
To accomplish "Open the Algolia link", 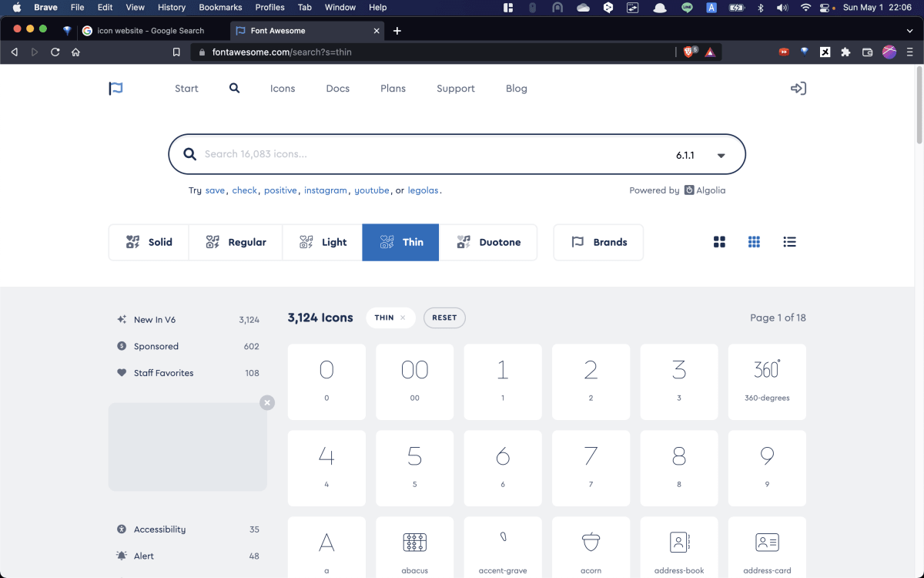I will (705, 190).
